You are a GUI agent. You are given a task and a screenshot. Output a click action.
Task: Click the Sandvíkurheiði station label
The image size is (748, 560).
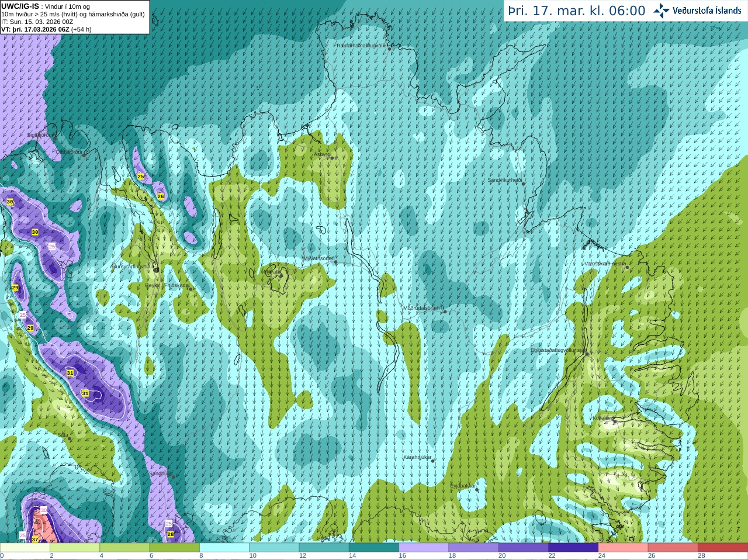click(504, 180)
